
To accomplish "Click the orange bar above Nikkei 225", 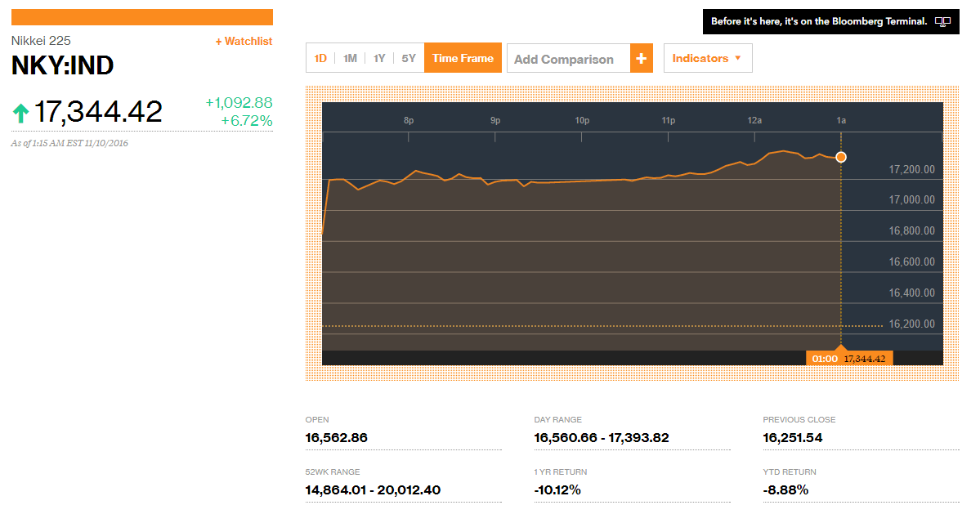I will [142, 17].
